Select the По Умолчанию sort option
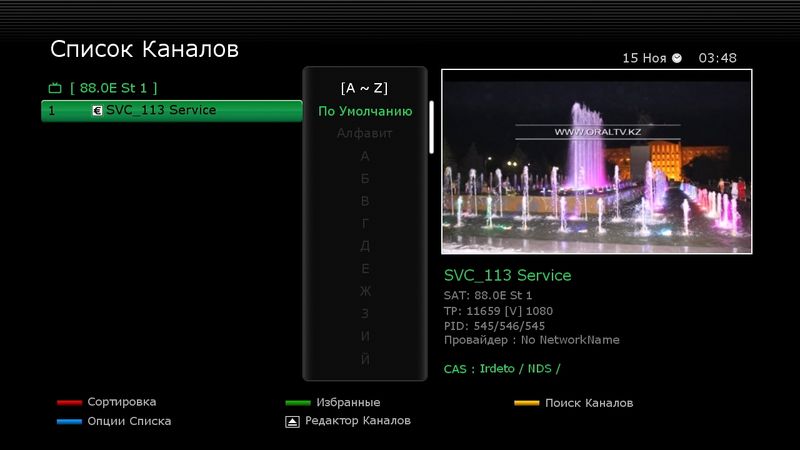800x450 pixels. (x=365, y=111)
